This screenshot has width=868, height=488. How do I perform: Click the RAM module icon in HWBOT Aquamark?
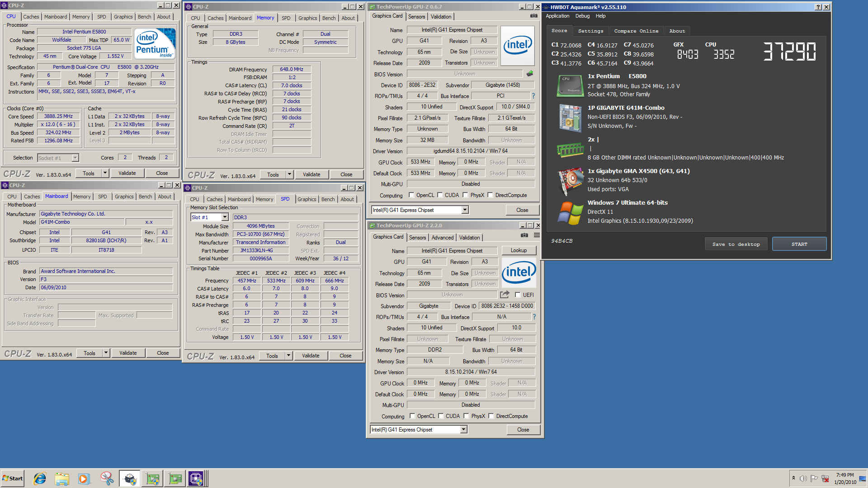(x=570, y=150)
